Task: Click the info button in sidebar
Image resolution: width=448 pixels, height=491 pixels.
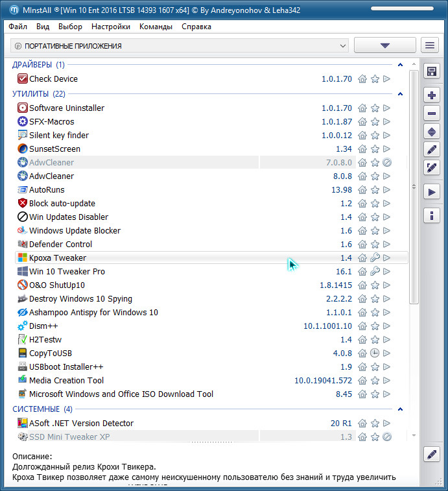Action: click(432, 215)
